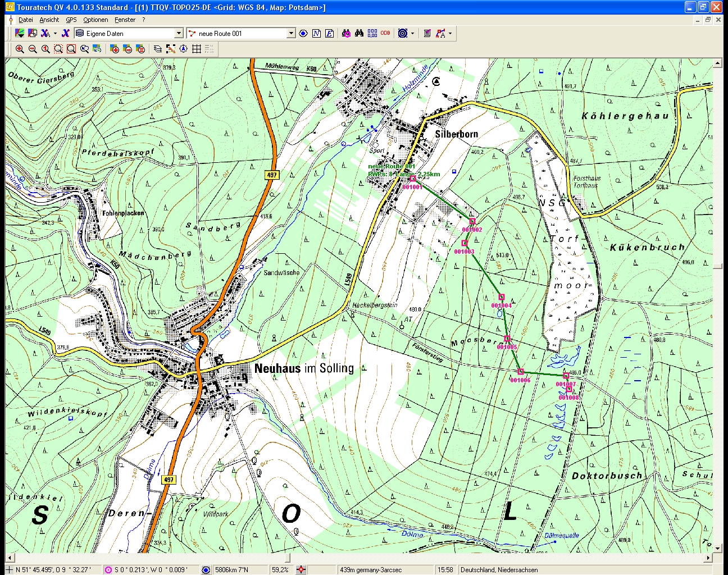Click the Neuhaus im Solling map label
728x575 pixels.
(x=304, y=368)
